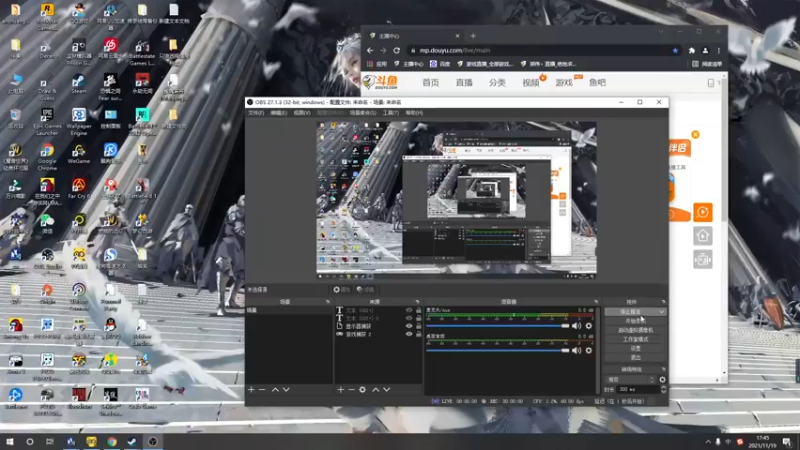Viewport: 800px width, 450px height.
Task: Open the Windows Start menu
Action: point(10,441)
